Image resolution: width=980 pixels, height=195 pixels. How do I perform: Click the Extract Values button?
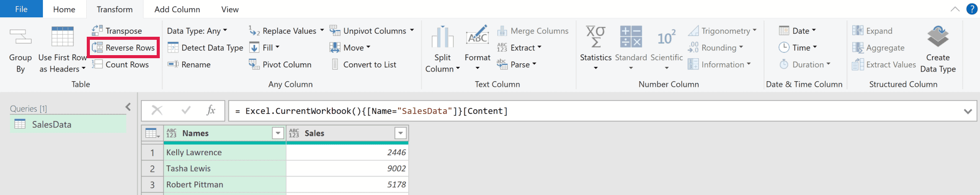click(884, 64)
